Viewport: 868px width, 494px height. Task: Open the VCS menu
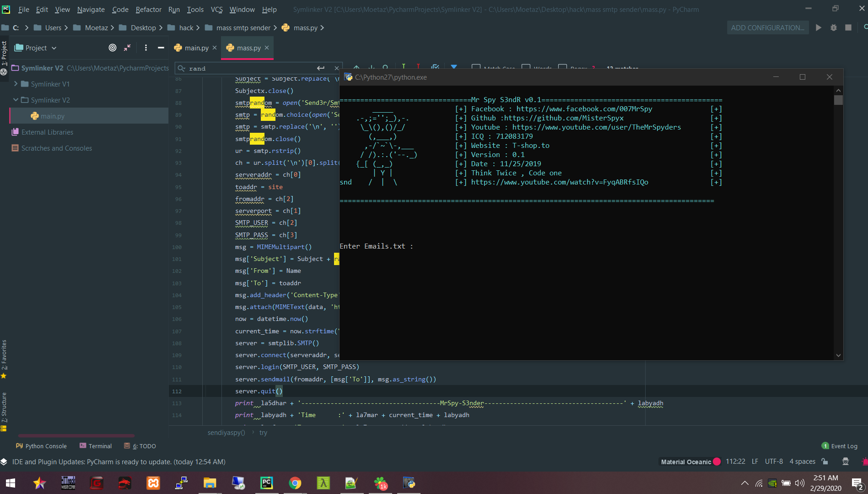(x=216, y=9)
